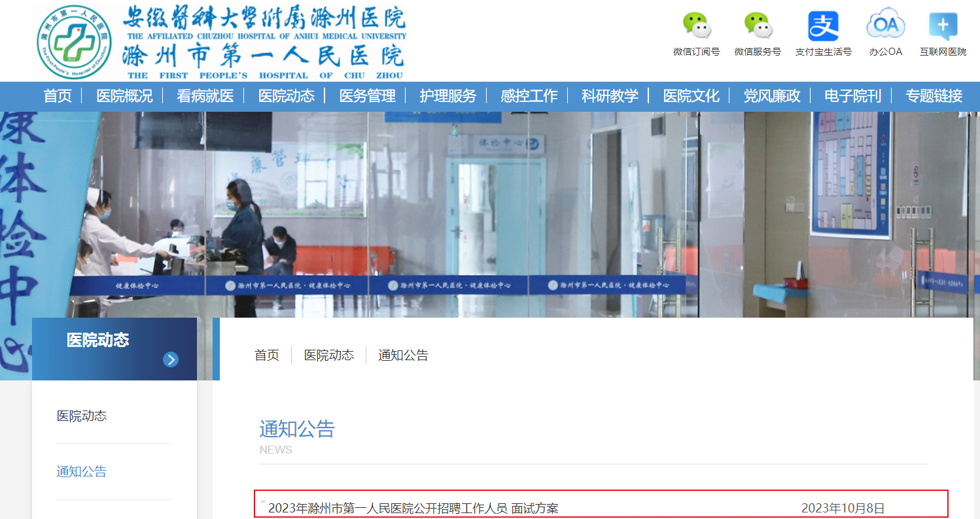
Task: Open the 专题链接 menu
Action: pos(934,96)
